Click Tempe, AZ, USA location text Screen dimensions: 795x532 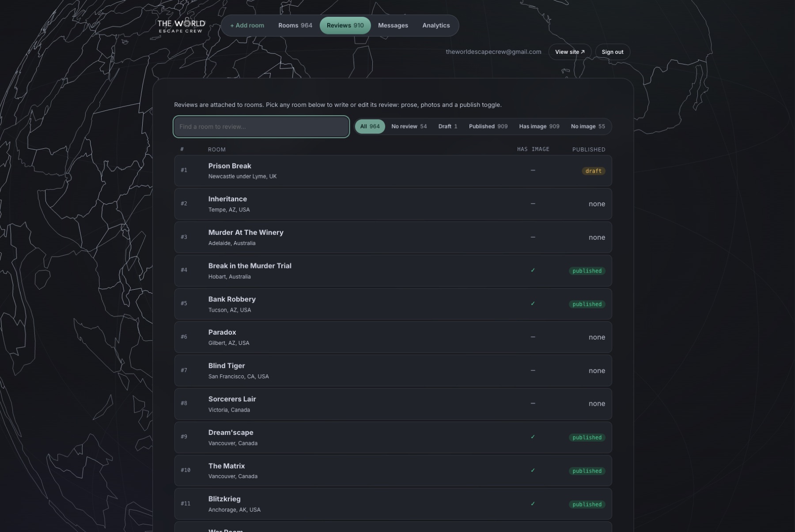point(229,210)
